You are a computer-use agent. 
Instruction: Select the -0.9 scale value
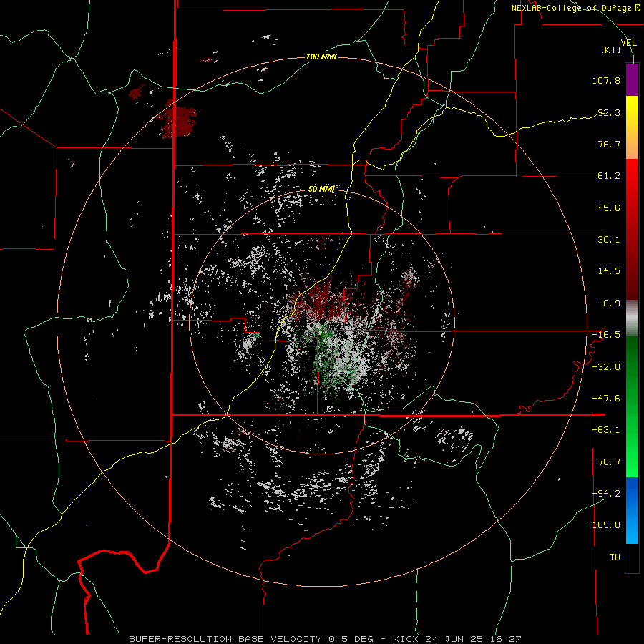point(609,303)
